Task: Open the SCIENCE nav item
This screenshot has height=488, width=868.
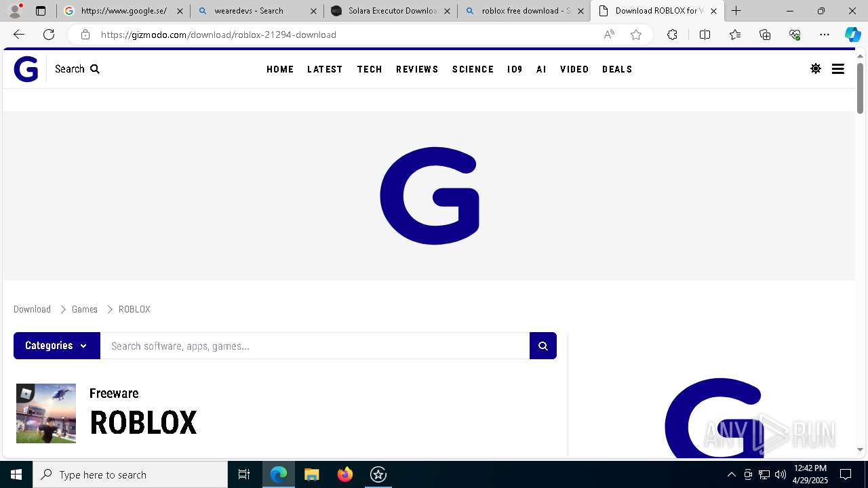Action: pyautogui.click(x=473, y=69)
